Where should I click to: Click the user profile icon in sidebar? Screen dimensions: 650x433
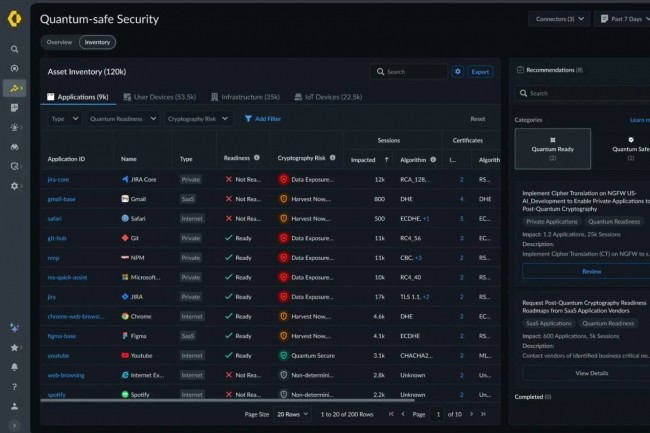pyautogui.click(x=14, y=406)
